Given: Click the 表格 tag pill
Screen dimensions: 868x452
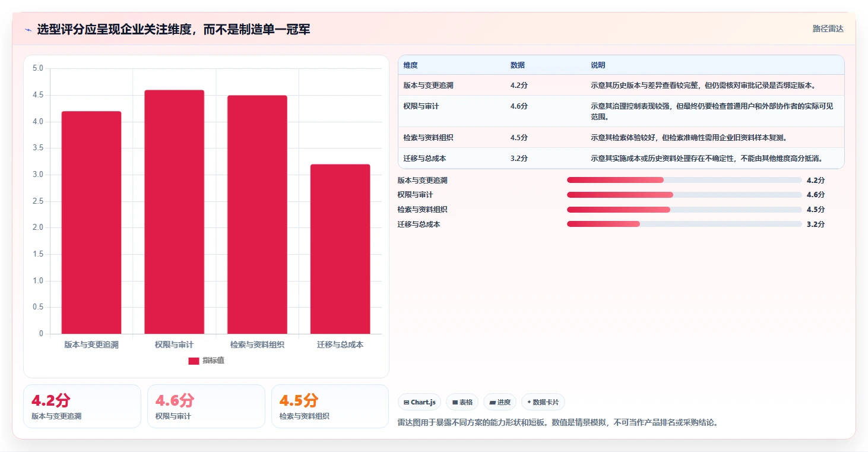Looking at the screenshot, I should tap(462, 402).
